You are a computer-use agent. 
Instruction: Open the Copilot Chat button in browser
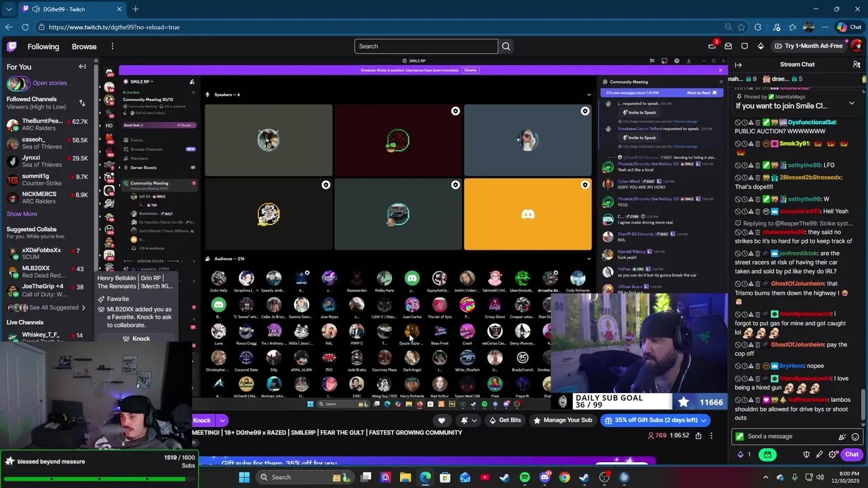click(x=849, y=27)
